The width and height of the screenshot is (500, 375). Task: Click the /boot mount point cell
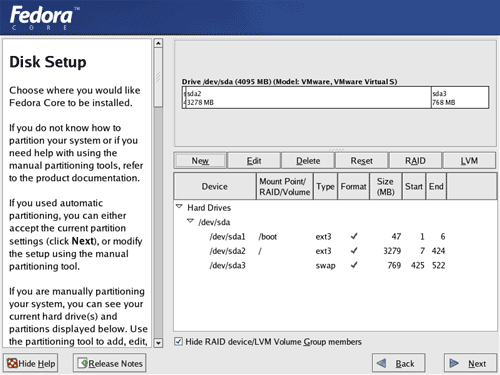268,237
